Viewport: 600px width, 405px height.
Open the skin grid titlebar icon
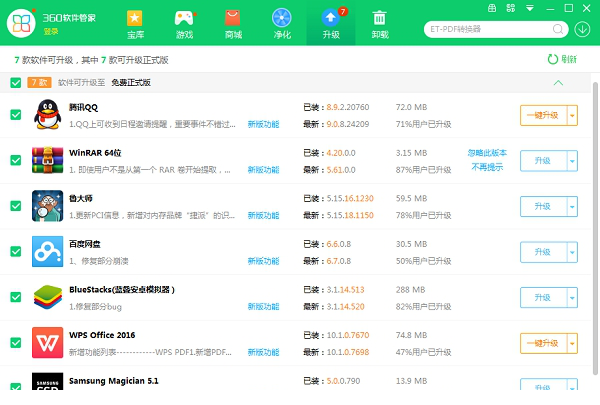(x=510, y=8)
